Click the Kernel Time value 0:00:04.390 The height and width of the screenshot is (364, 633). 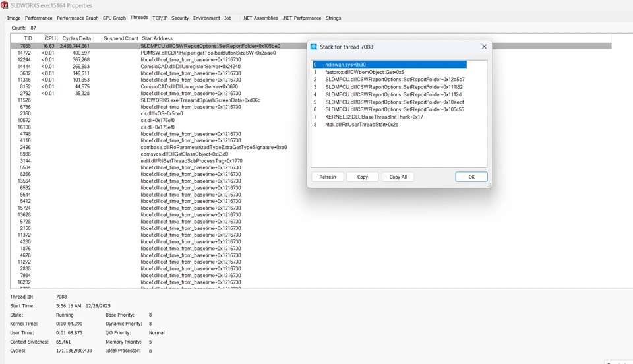pos(69,324)
